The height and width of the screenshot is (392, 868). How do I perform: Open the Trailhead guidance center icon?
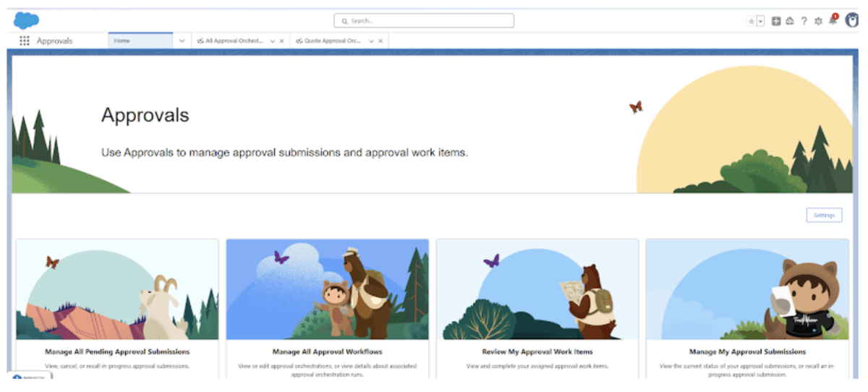(790, 22)
